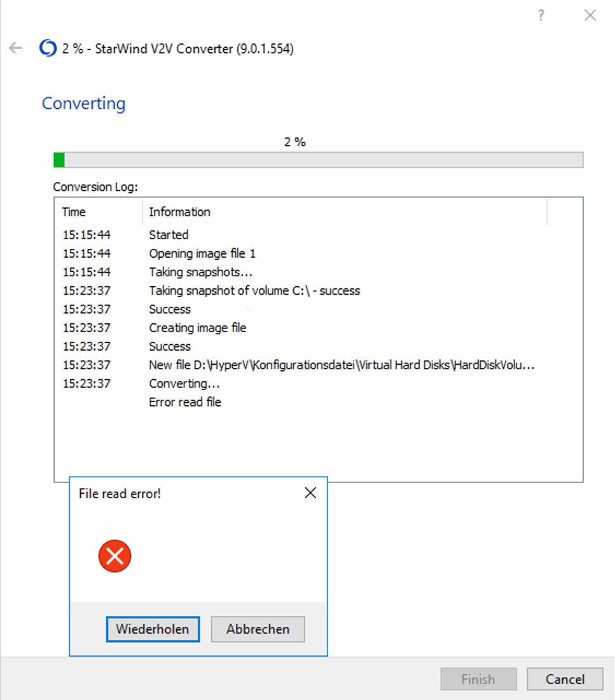Screen dimensions: 615x700
Task: Click the Time column header
Action: click(98, 212)
